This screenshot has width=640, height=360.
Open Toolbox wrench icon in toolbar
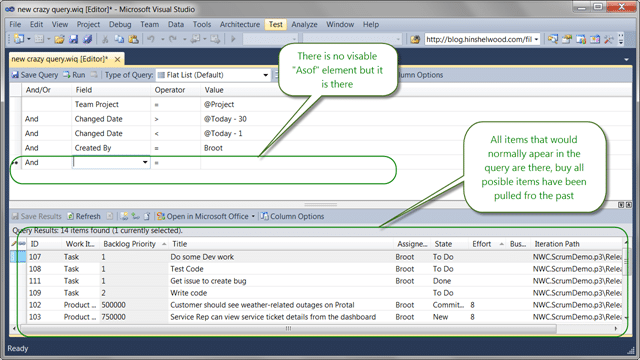tap(609, 39)
